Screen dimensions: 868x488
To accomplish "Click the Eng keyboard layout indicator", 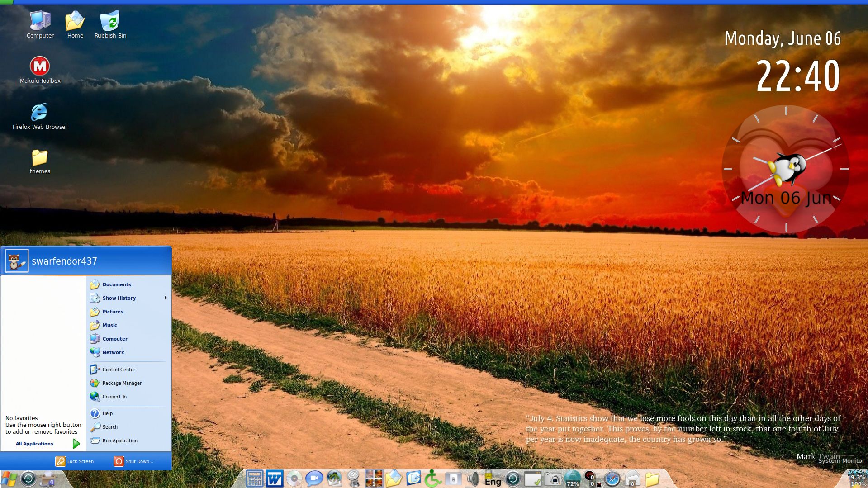I will tap(493, 481).
